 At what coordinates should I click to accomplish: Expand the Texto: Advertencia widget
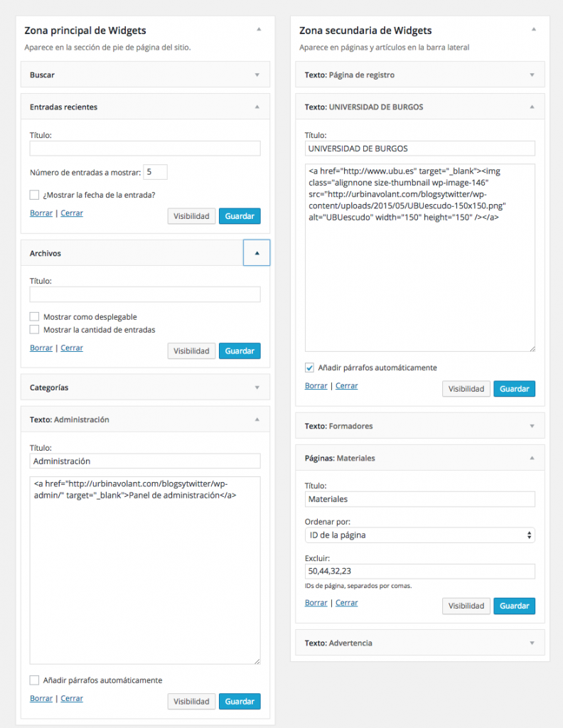point(531,643)
